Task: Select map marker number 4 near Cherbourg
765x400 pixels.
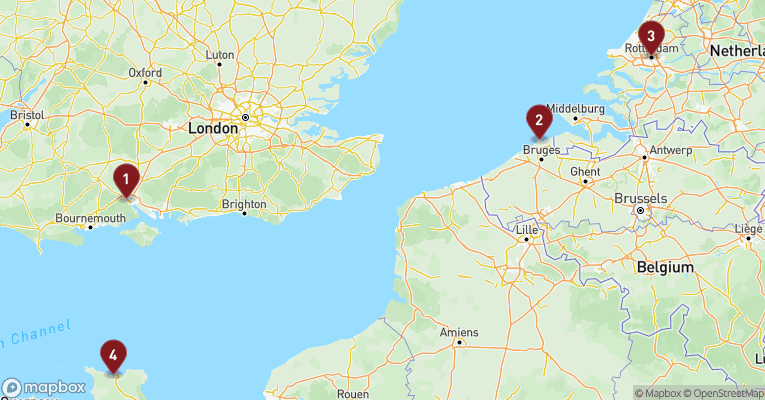Action: click(x=113, y=357)
